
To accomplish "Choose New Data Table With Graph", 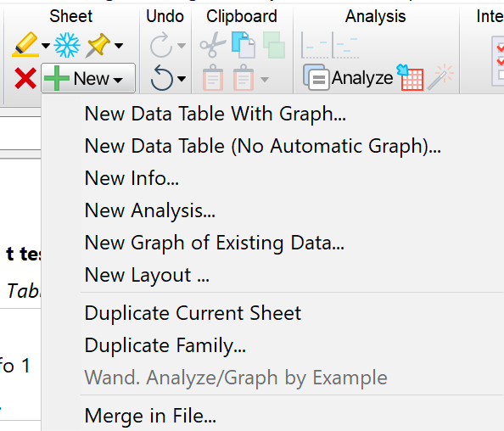I will 215,114.
